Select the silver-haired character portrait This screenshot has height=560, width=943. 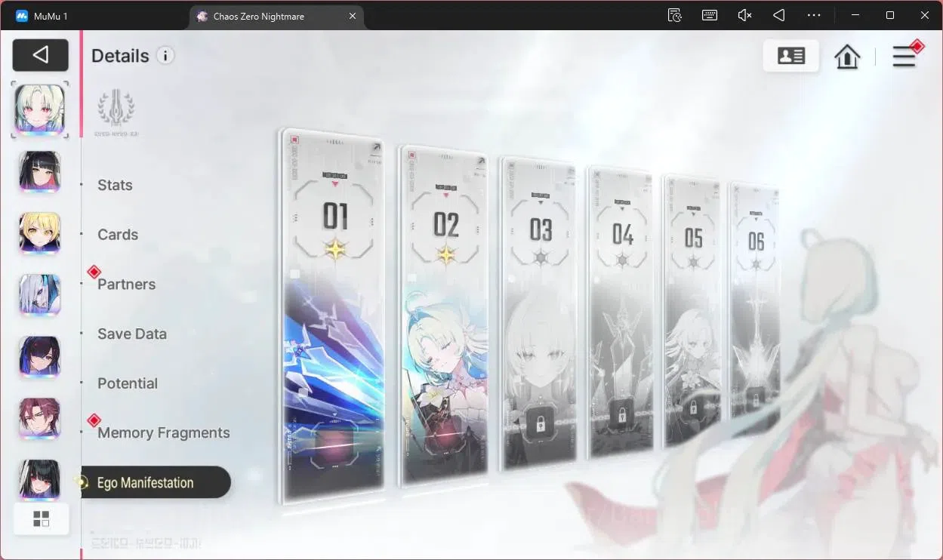pos(40,295)
